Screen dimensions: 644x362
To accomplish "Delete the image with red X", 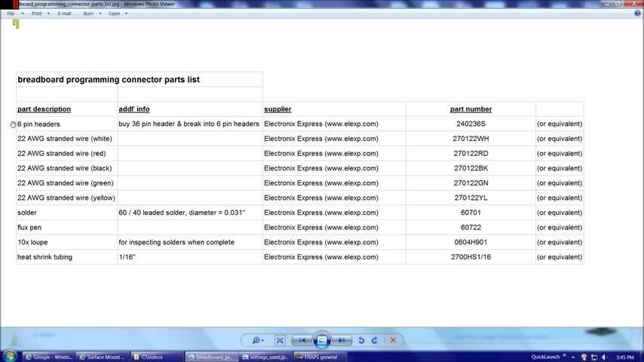I will (393, 340).
